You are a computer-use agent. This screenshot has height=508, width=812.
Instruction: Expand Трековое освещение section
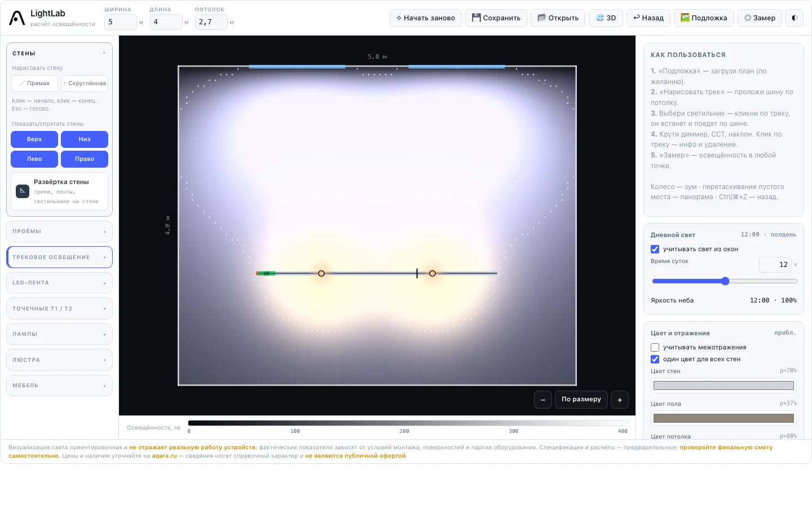click(x=59, y=257)
